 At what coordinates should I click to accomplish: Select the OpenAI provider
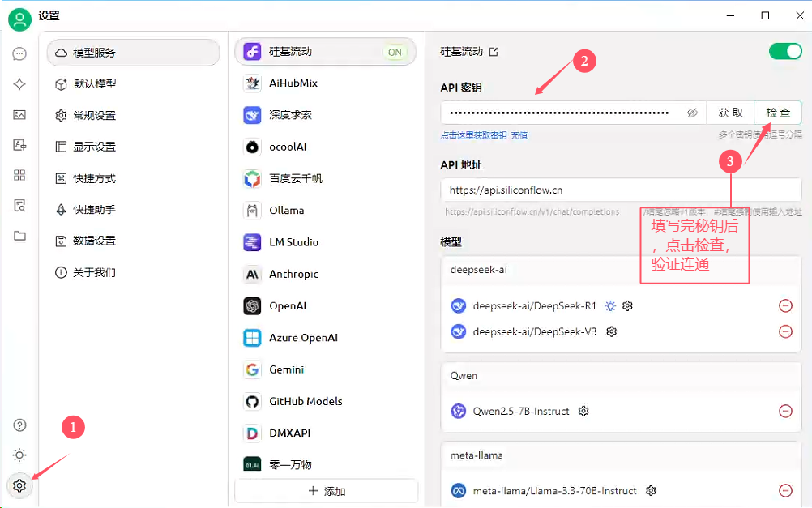(326, 306)
